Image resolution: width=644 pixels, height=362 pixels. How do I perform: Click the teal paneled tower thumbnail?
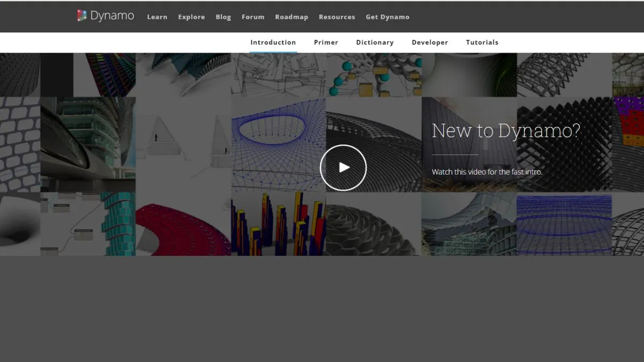point(88,224)
